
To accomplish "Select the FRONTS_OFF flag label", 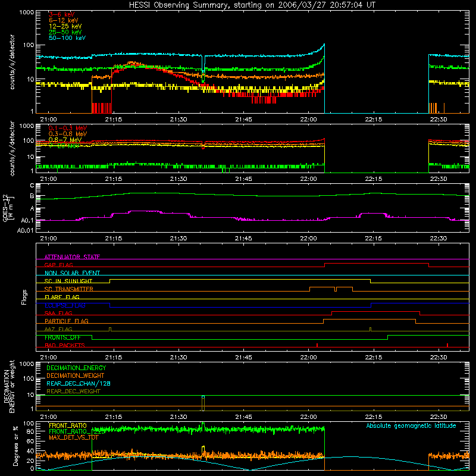I will click(x=62, y=337).
